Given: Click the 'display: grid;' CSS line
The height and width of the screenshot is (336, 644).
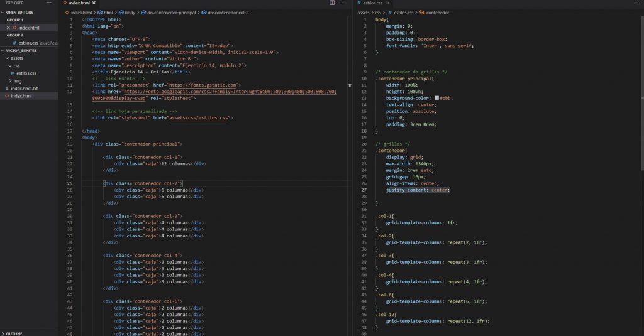Looking at the screenshot, I should point(404,157).
